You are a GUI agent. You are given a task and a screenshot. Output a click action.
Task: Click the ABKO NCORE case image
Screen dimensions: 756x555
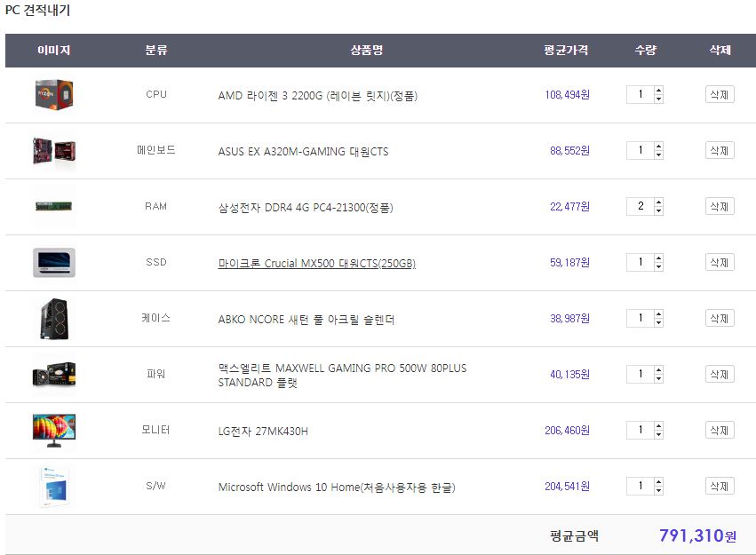click(54, 319)
